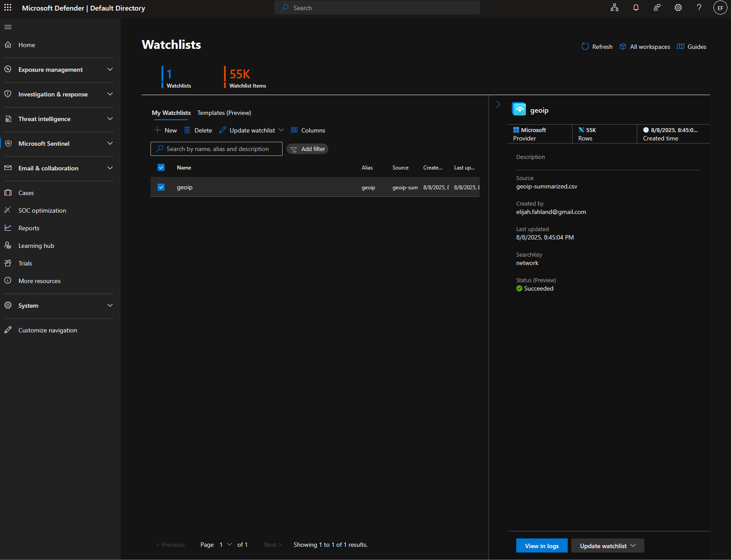
Task: Click View in logs button
Action: click(542, 545)
